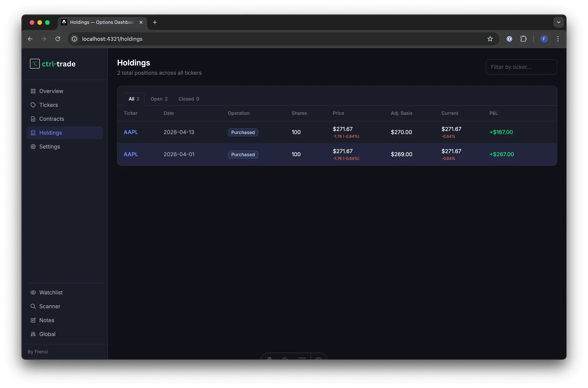Open the password manager extension
Image resolution: width=588 pixels, height=388 pixels.
tap(509, 39)
